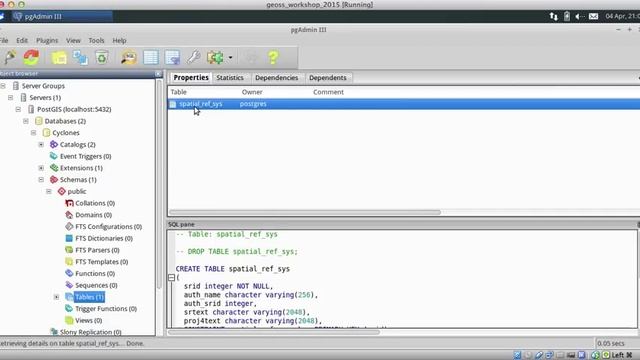Screen dimensions: 640x360
Task: Close the Object browser panel
Action: coord(158,73)
